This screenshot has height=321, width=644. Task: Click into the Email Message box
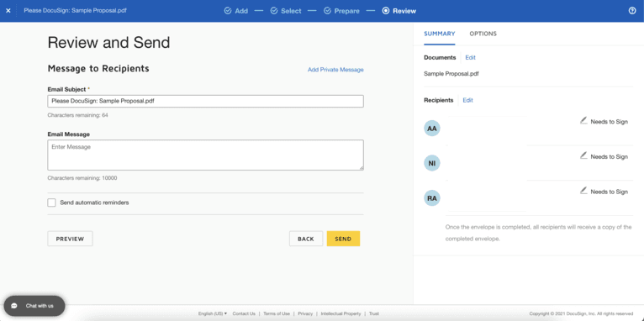(x=205, y=155)
